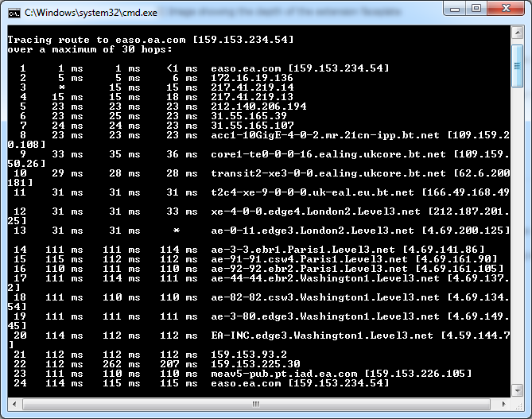Click hop 5 address 212.140.206.194

tap(258, 107)
